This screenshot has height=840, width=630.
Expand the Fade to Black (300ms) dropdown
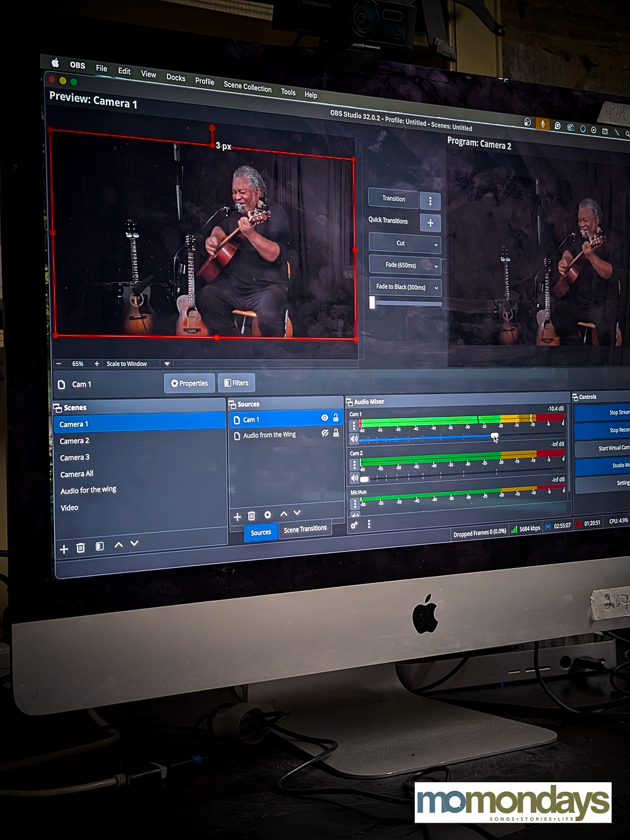point(436,288)
